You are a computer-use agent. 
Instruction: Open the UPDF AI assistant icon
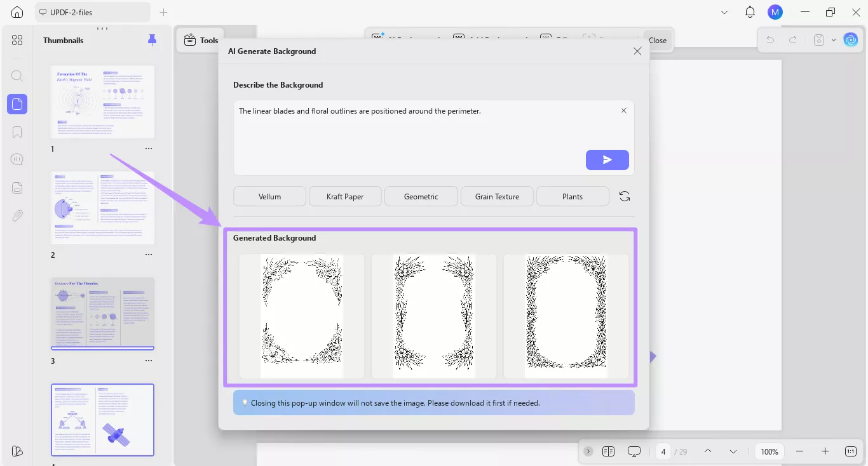(x=850, y=39)
